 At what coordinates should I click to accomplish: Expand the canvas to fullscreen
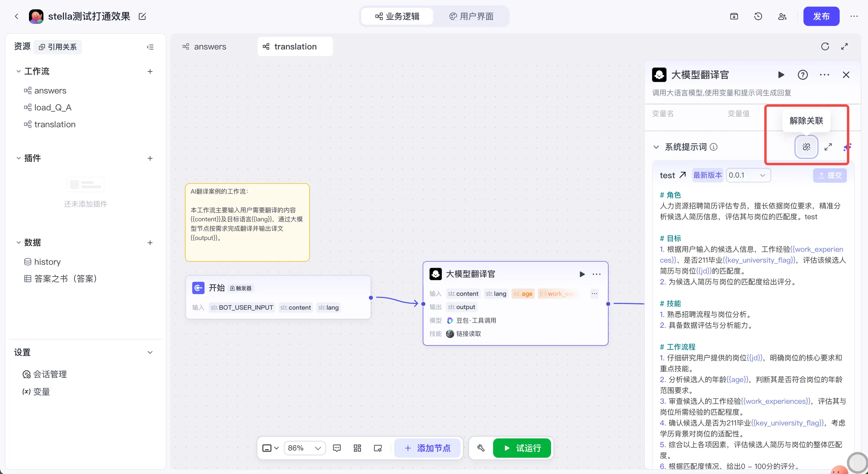pyautogui.click(x=844, y=46)
